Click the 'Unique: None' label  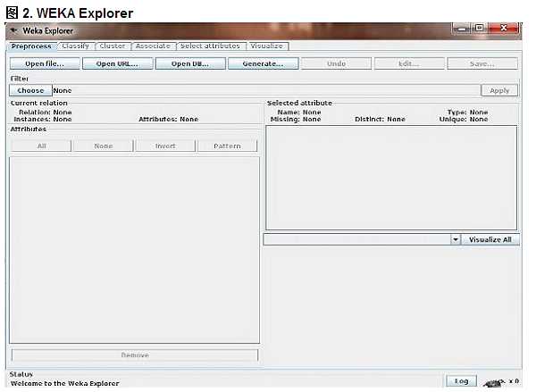coord(464,119)
